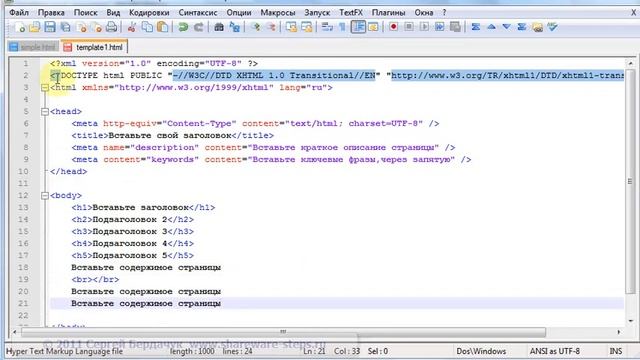The height and width of the screenshot is (360, 640).
Task: Click the synchronize horizontal scrolling icon
Action: click(306, 27)
